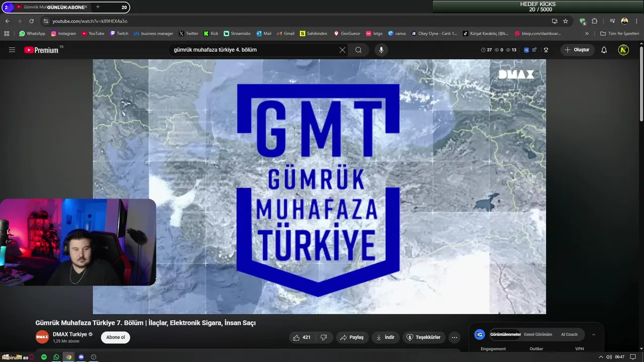Open Discord from the taskbar

coord(81,357)
